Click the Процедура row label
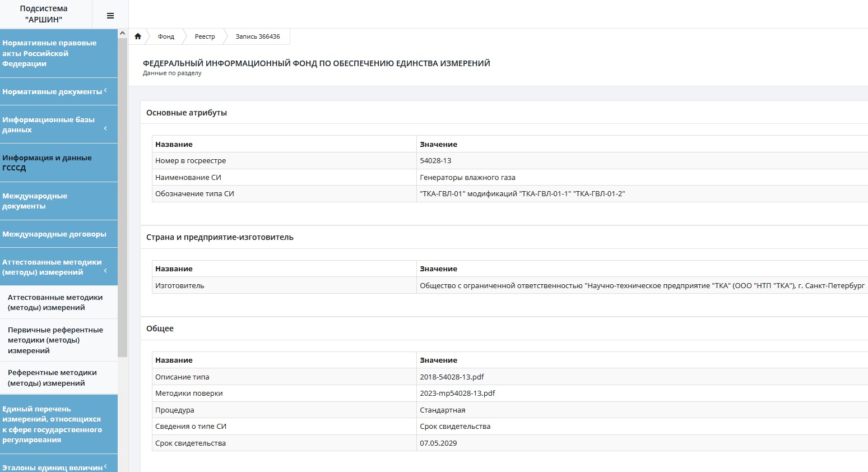This screenshot has height=472, width=868. click(x=174, y=410)
